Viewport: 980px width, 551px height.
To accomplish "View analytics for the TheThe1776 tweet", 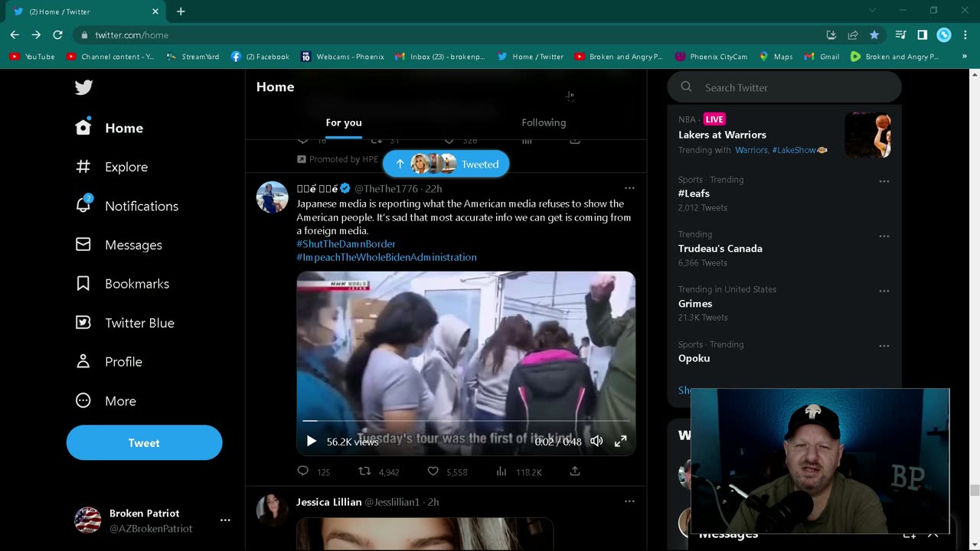I will point(501,471).
